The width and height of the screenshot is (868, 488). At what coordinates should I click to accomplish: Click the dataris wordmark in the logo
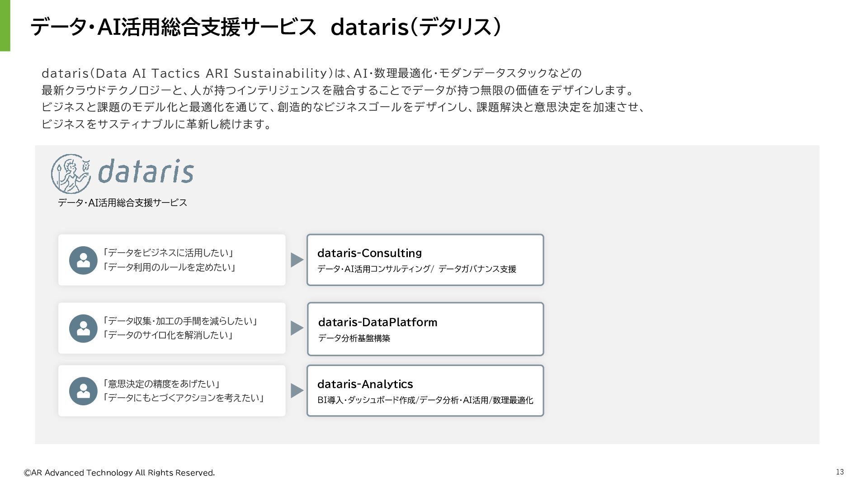pyautogui.click(x=146, y=172)
